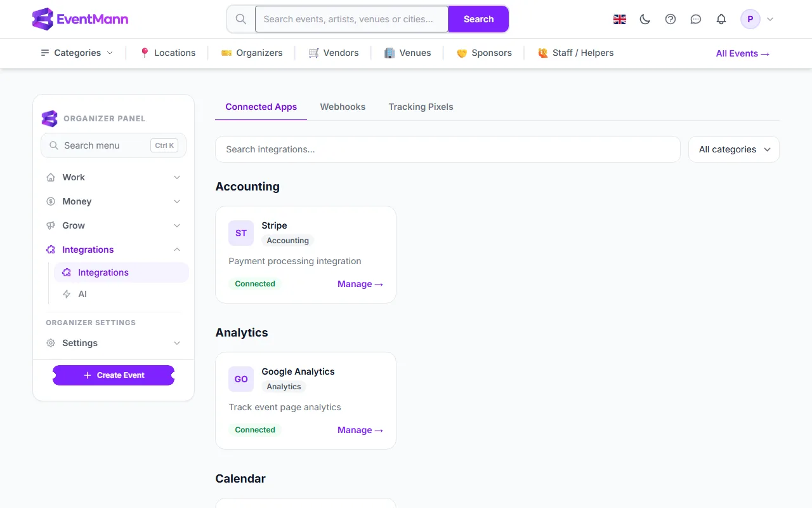Screen dimensions: 812x508
Task: Click the Accounting section heading
Action: tap(247, 186)
